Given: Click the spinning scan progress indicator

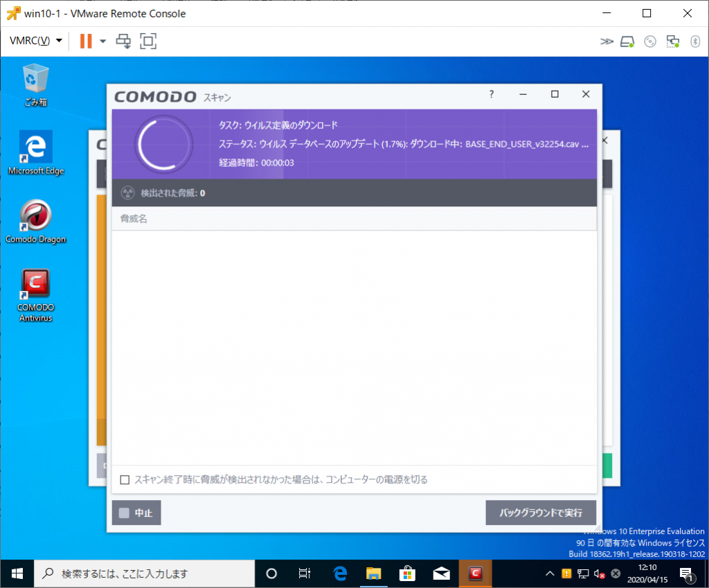Looking at the screenshot, I should pyautogui.click(x=163, y=144).
